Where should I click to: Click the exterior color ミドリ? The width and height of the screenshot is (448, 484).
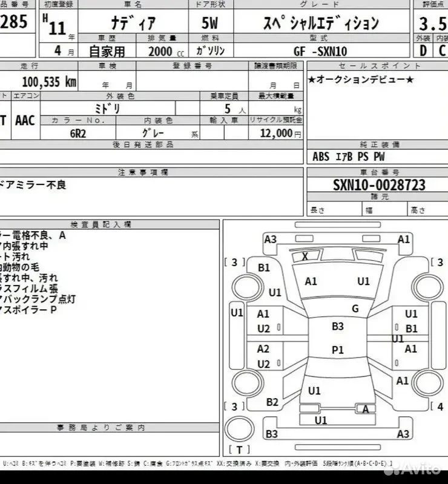(107, 108)
